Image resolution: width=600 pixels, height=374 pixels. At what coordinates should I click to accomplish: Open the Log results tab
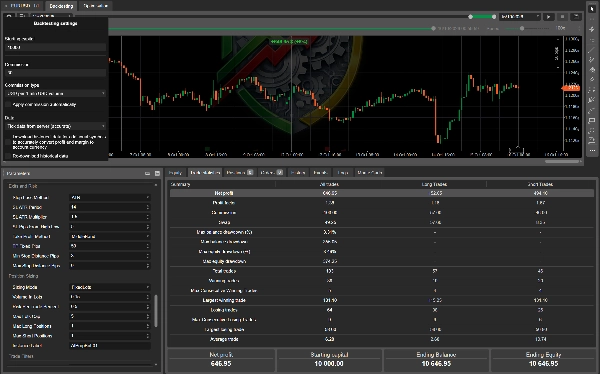pos(343,173)
